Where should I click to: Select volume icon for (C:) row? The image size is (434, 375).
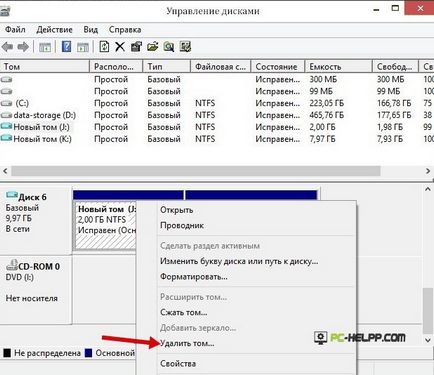(7, 103)
